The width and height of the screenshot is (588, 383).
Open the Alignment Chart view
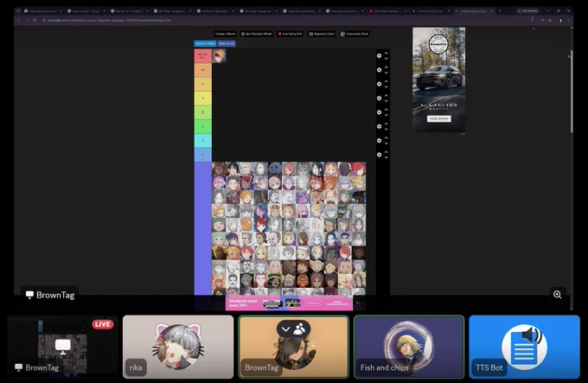322,34
